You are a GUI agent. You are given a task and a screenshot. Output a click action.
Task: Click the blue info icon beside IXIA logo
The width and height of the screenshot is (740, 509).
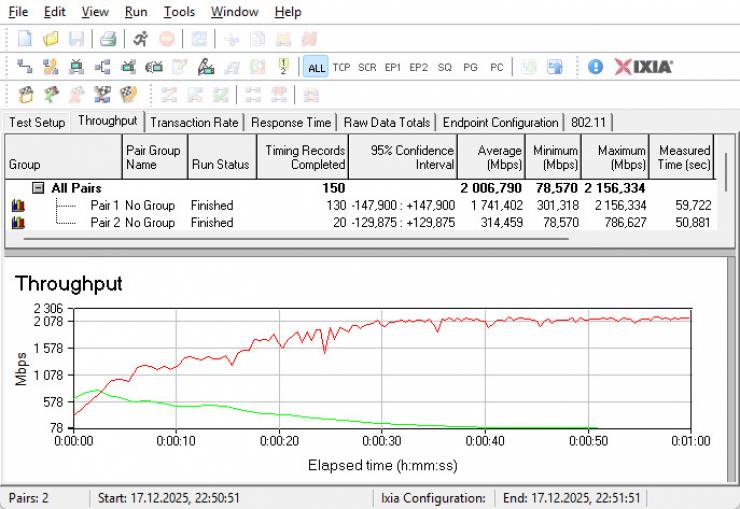pyautogui.click(x=595, y=67)
